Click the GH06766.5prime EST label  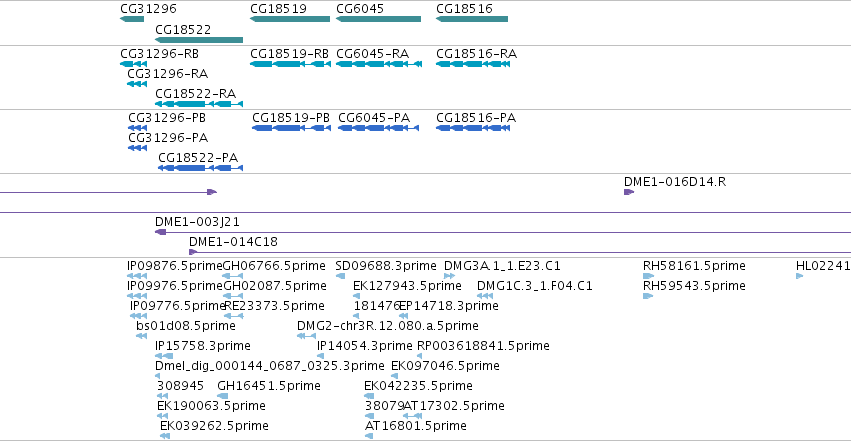[x=275, y=266]
